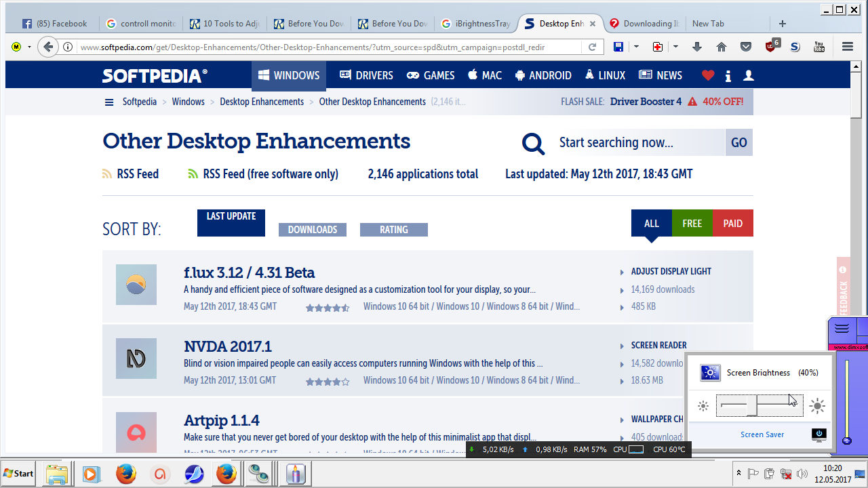Open the f.lux app thumbnail
This screenshot has width=868, height=488.
[x=136, y=285]
